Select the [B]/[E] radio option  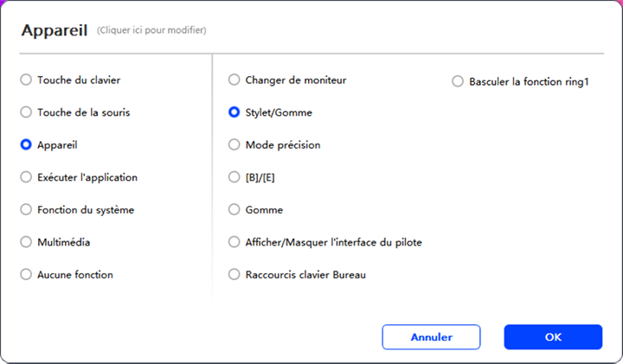[x=234, y=177]
